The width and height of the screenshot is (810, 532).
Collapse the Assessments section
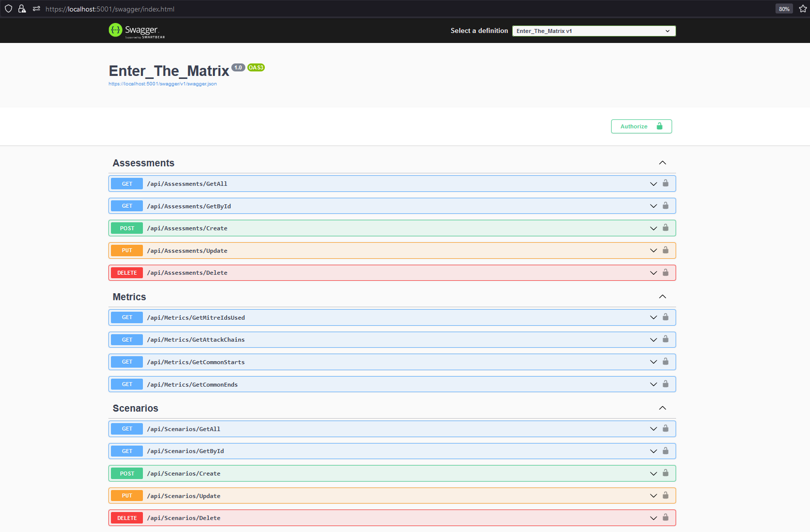[663, 162]
